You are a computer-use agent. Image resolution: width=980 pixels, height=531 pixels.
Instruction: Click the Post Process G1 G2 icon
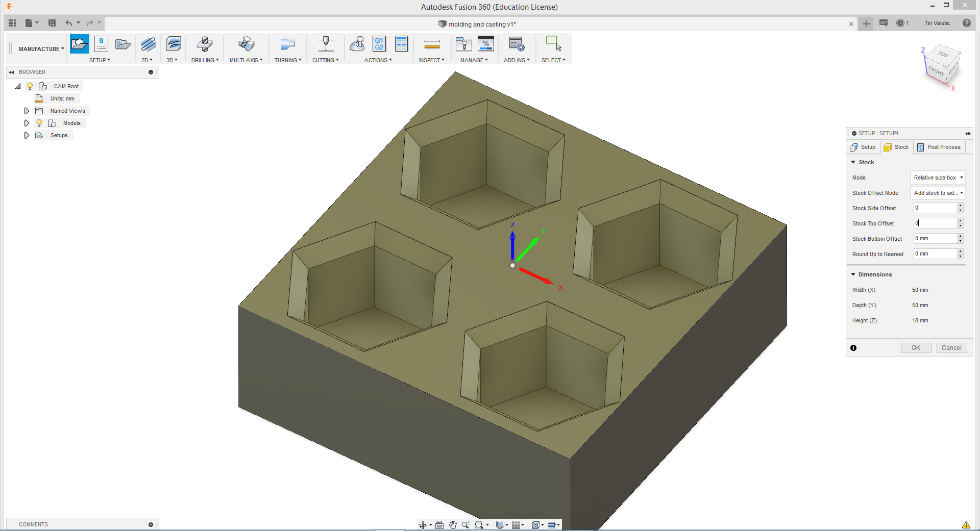click(379, 44)
